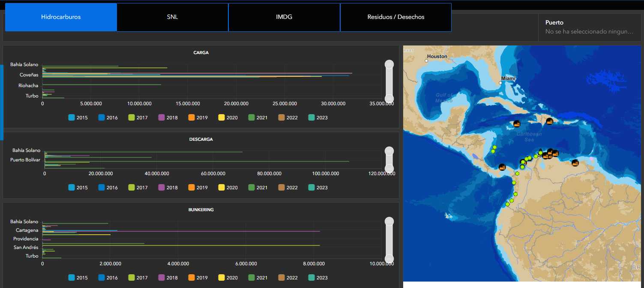Click the BUNKERING chart title
The image size is (644, 288).
(x=201, y=210)
